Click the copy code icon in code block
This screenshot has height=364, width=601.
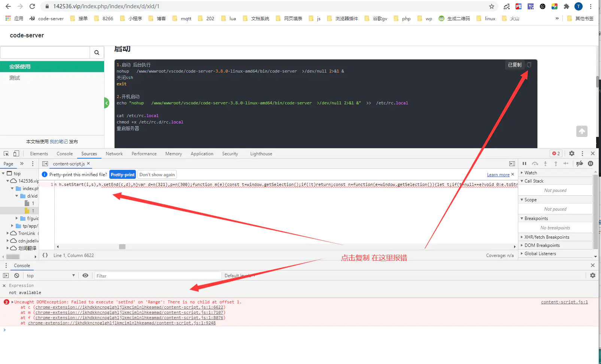[x=529, y=65]
